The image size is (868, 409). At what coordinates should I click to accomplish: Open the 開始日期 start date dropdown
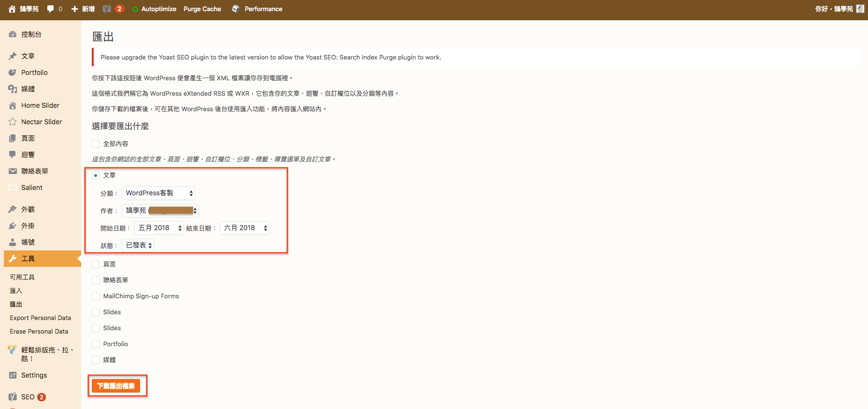(159, 228)
